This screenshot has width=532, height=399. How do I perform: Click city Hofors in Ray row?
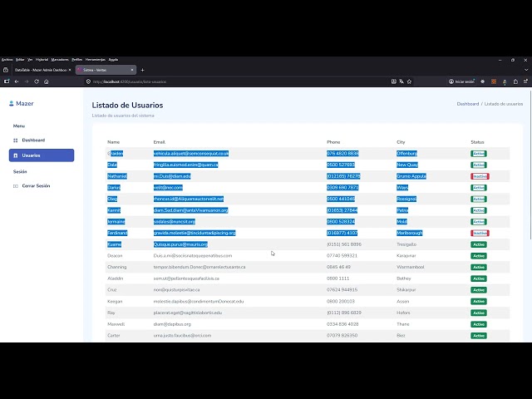[403, 313]
